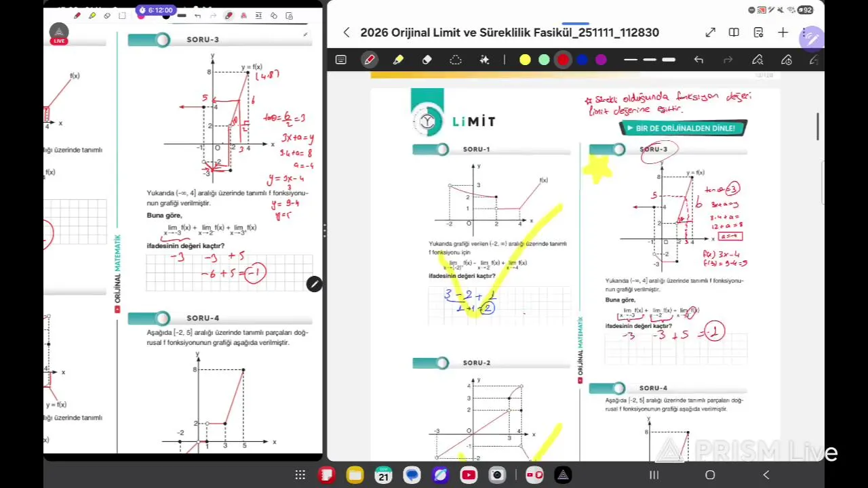Add a new page with plus icon
The height and width of the screenshot is (488, 868).
coord(783,33)
